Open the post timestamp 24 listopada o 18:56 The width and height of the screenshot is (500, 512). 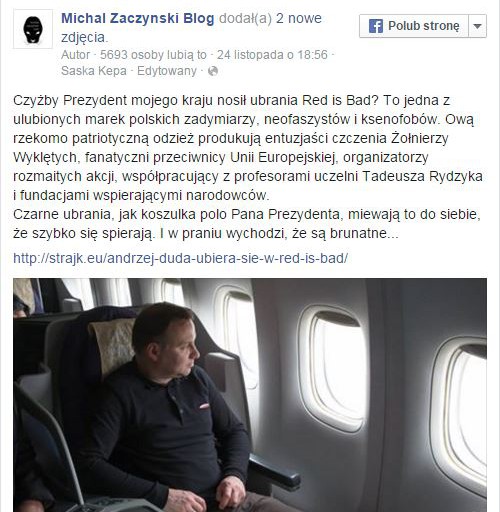tap(272, 55)
